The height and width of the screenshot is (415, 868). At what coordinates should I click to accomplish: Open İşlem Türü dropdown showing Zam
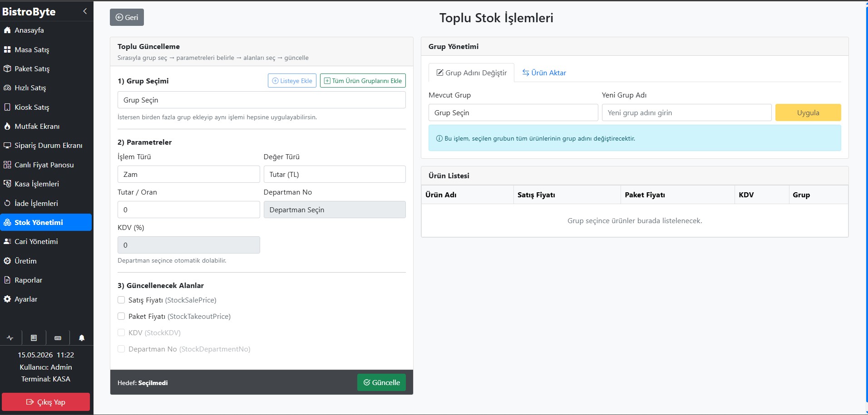coord(188,174)
